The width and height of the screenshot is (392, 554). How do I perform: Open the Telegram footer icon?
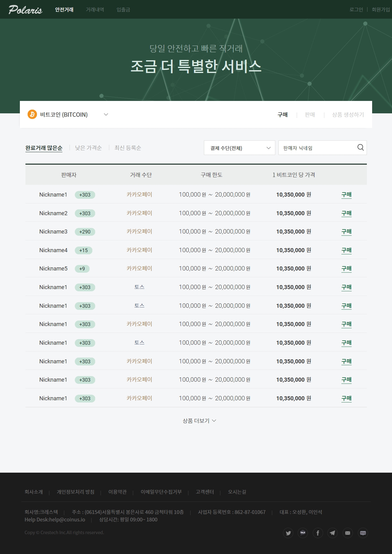point(332,533)
